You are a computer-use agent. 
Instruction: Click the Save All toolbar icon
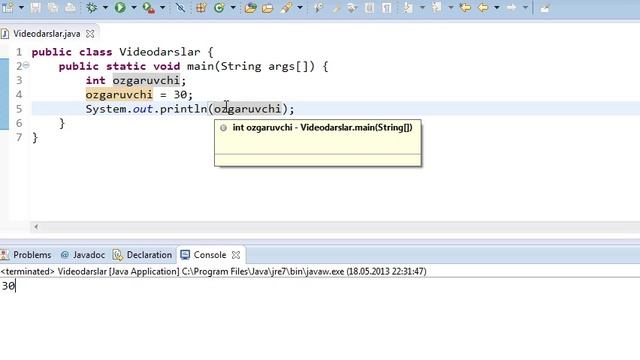pyautogui.click(x=53, y=7)
